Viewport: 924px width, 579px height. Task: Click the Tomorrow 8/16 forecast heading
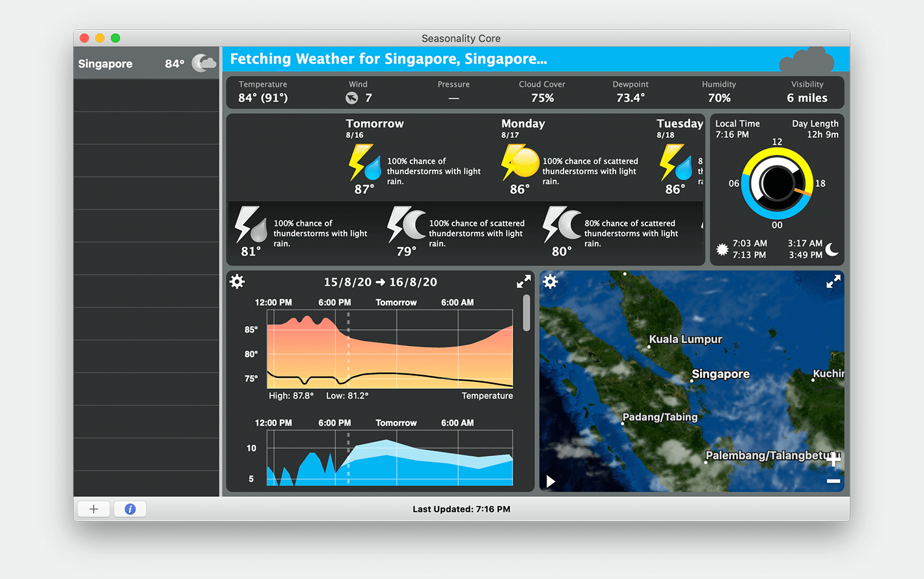[x=375, y=128]
